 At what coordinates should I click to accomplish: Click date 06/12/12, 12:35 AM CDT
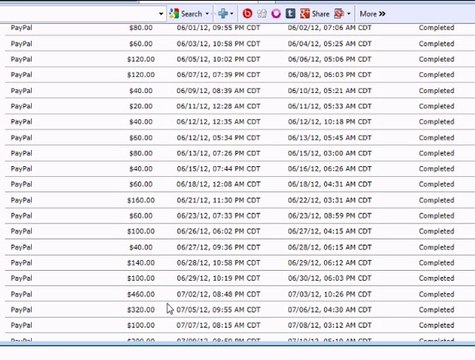(x=218, y=122)
